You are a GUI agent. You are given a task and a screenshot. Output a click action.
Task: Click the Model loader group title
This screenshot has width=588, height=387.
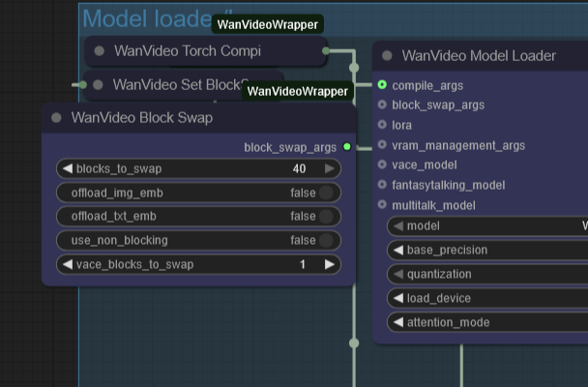click(147, 18)
